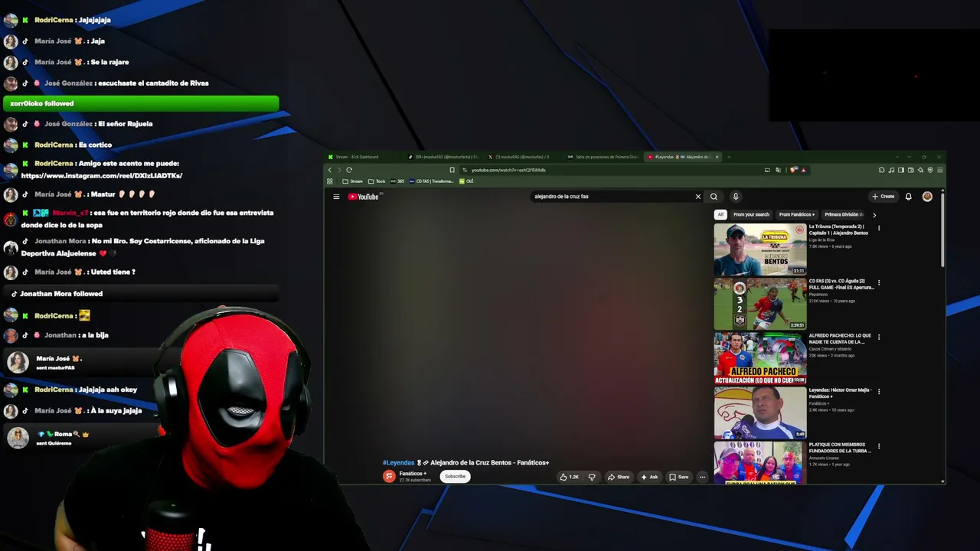Open options for La Tribuna video
This screenshot has height=551, width=980.
pos(879,228)
